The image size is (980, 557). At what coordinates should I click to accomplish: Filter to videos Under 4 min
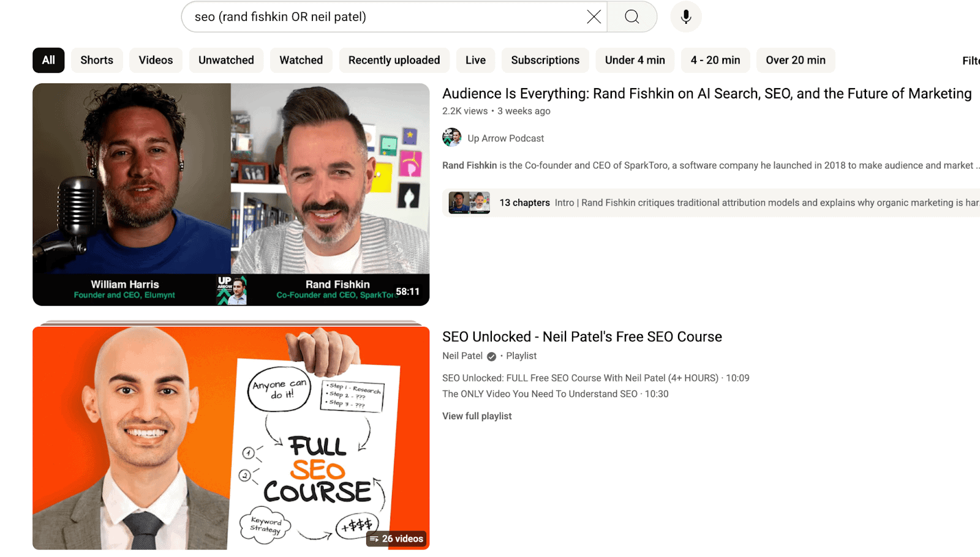(635, 60)
